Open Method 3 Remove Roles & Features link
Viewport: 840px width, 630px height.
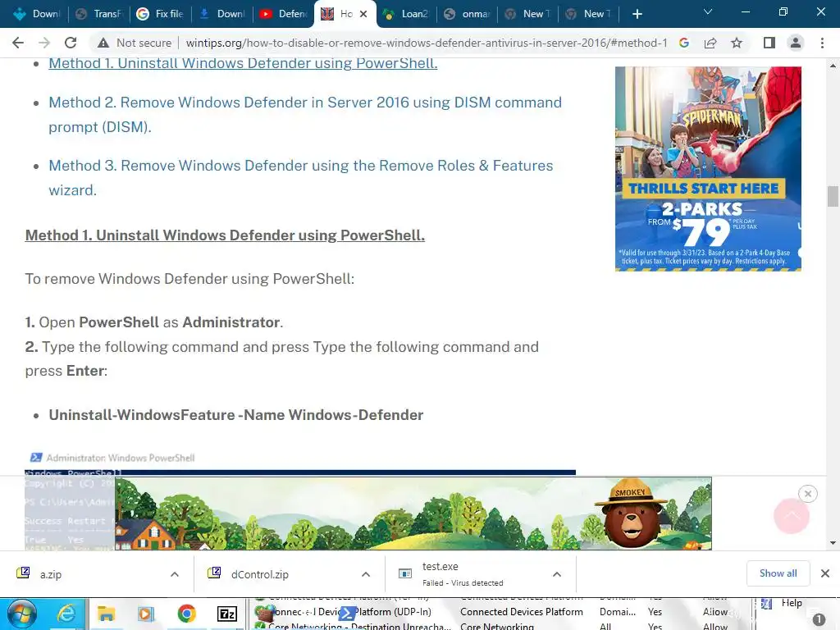300,178
